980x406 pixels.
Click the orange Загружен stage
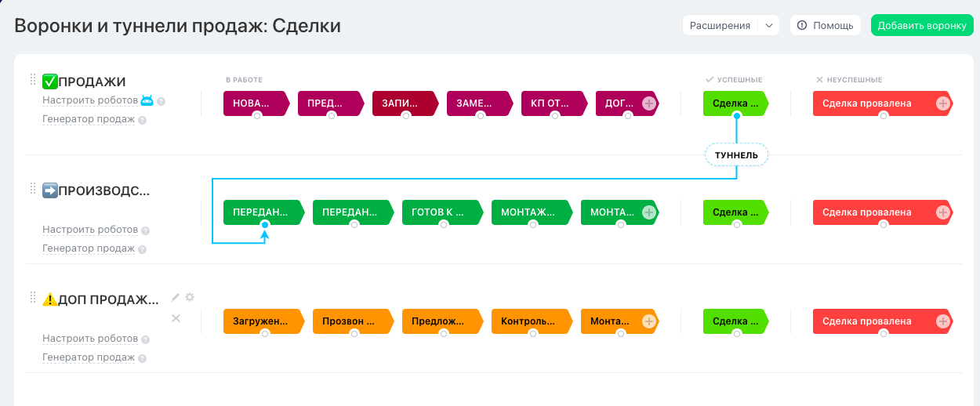(x=261, y=321)
